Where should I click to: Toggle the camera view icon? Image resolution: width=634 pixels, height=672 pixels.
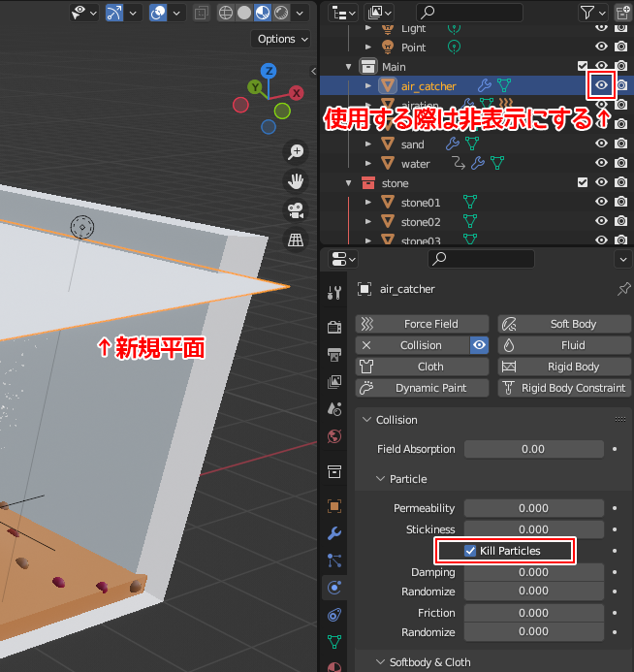coord(296,210)
